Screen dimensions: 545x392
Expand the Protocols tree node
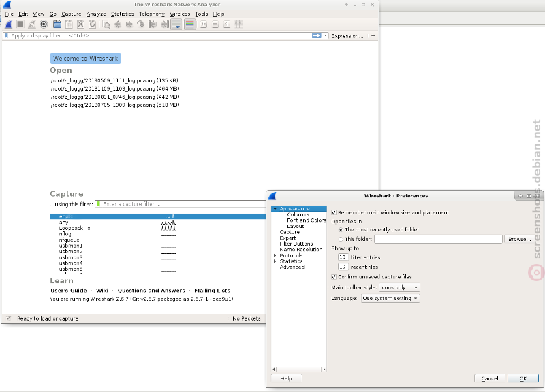tap(275, 255)
